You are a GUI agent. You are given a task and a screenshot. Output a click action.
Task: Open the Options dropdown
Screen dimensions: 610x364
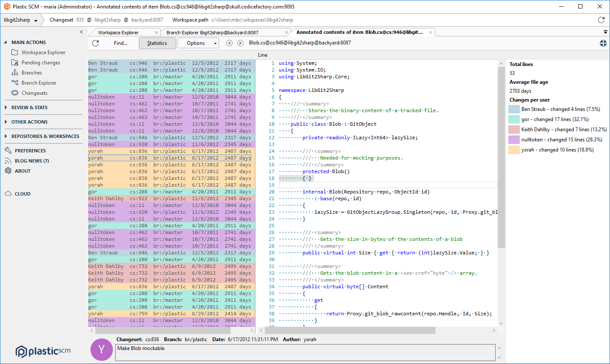pyautogui.click(x=198, y=43)
